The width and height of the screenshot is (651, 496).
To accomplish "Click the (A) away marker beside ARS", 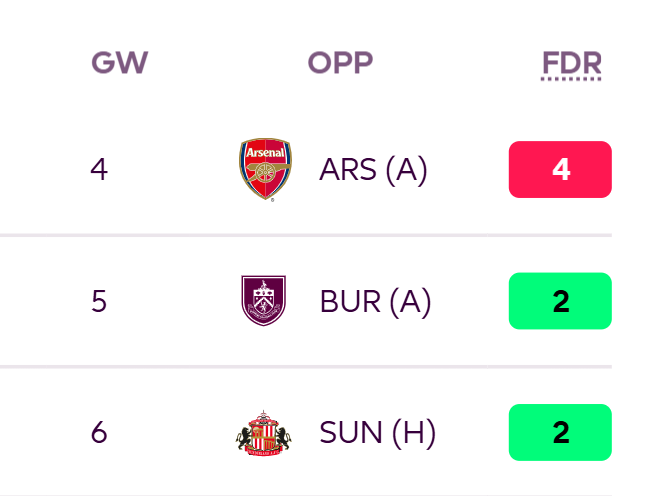I will (407, 171).
